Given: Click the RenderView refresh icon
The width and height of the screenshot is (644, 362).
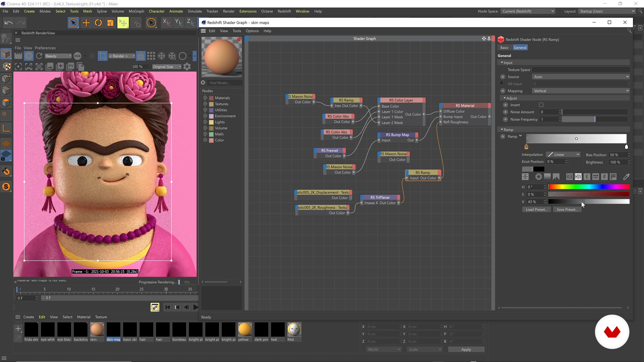Looking at the screenshot, I should pyautogui.click(x=39, y=56).
